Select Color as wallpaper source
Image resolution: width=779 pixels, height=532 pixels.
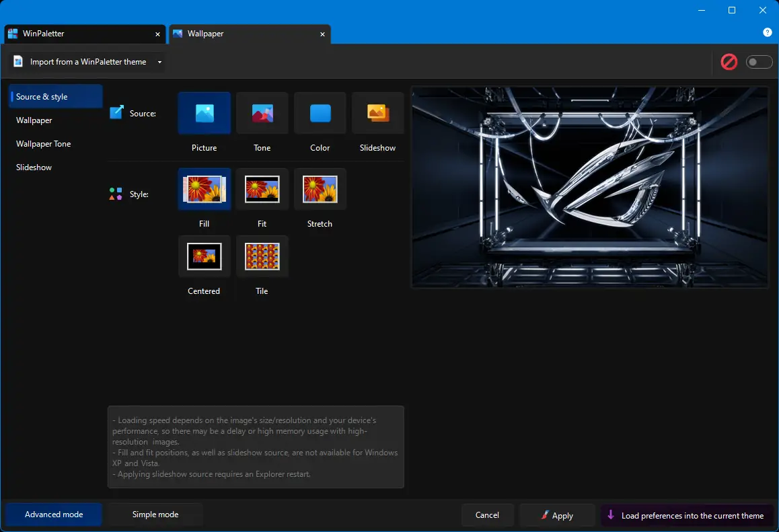pyautogui.click(x=320, y=113)
